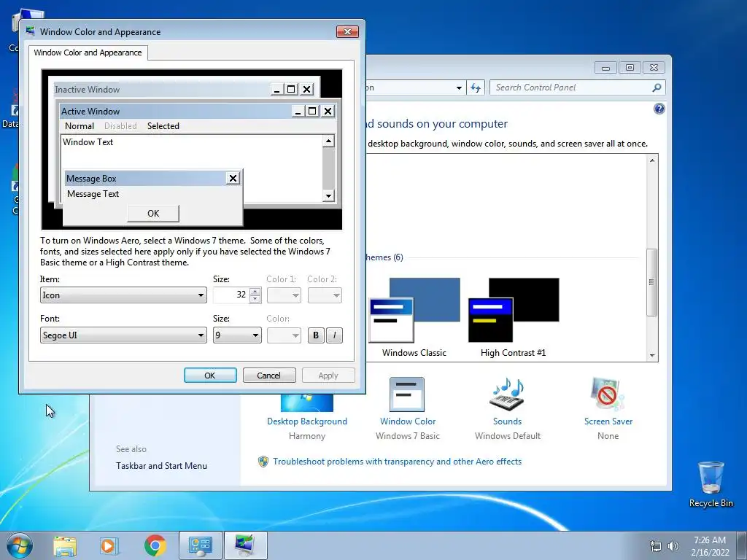Image resolution: width=747 pixels, height=560 pixels.
Task: Select the High Contrast #1 theme thumbnail
Action: 513,310
